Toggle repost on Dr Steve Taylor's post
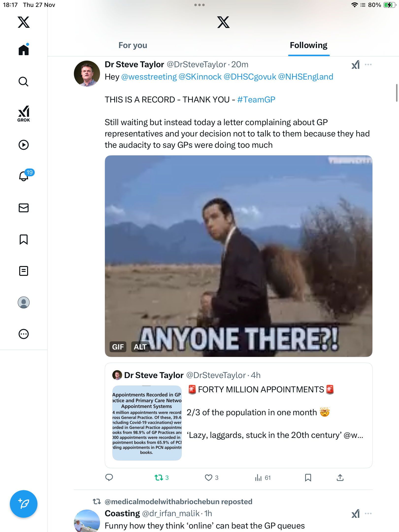Viewport: 399px width, 532px height. (159, 478)
